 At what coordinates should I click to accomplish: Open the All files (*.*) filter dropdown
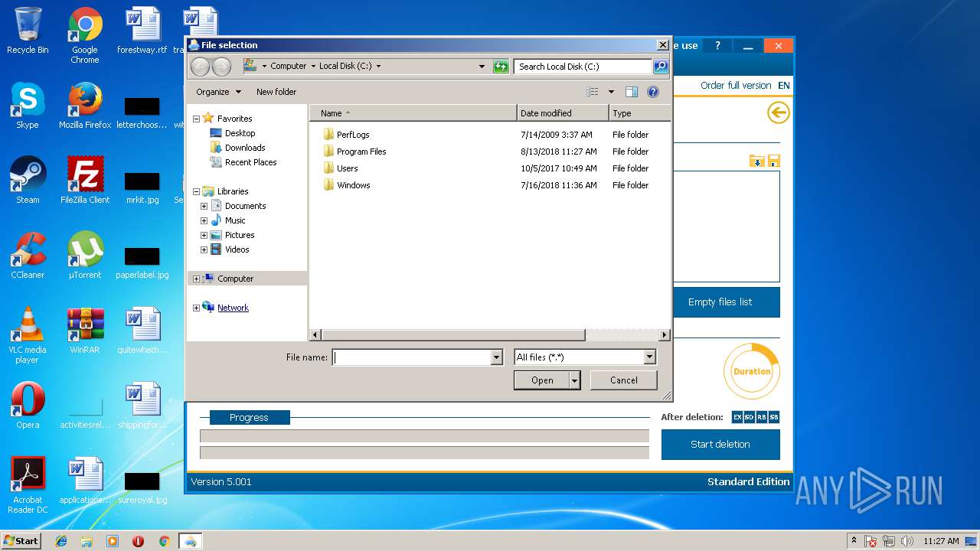pyautogui.click(x=649, y=357)
